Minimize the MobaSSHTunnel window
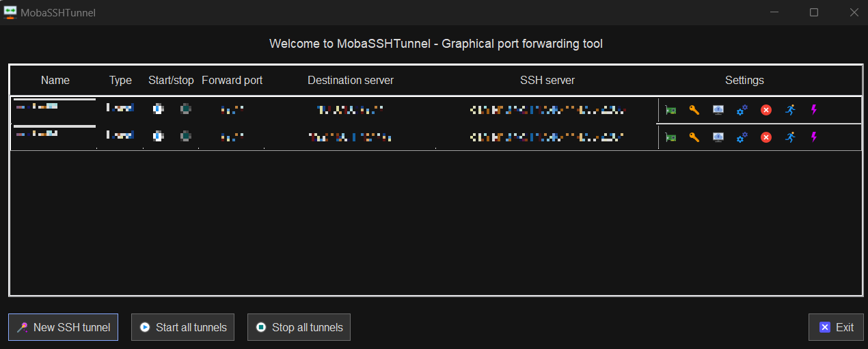The height and width of the screenshot is (349, 868). [x=774, y=12]
